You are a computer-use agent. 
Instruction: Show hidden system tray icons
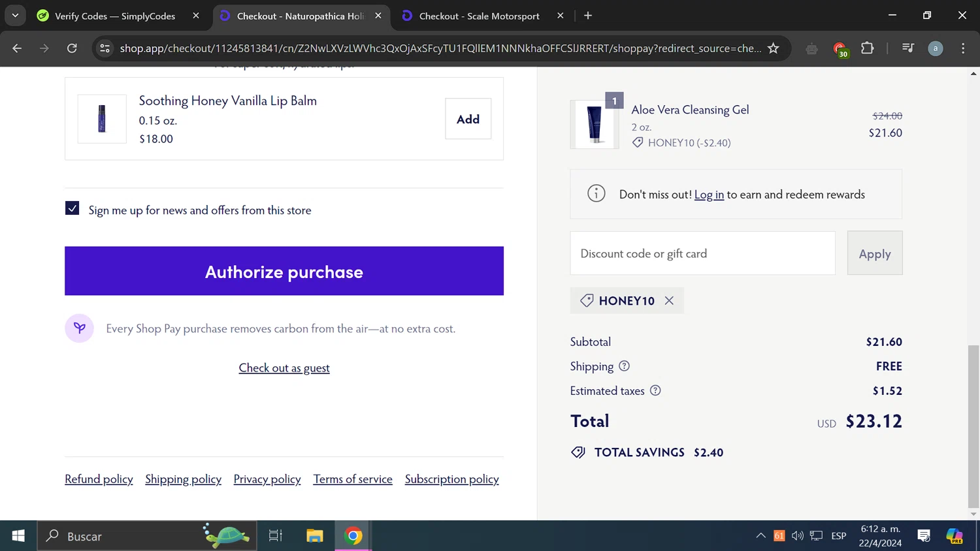click(x=760, y=536)
